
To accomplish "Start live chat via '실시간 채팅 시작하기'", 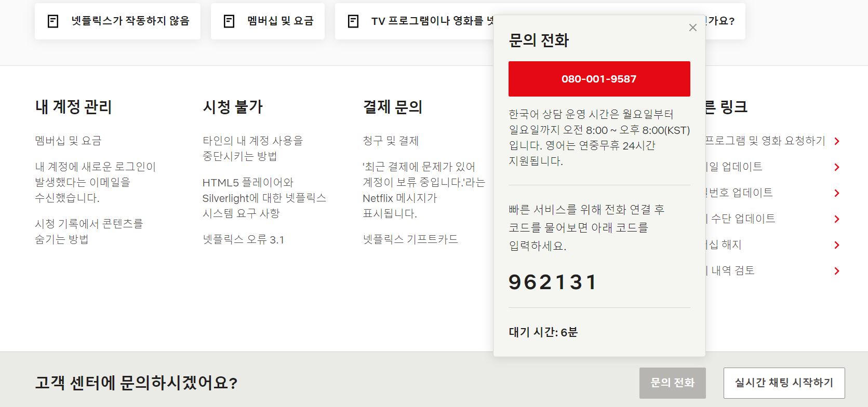I will pos(784,383).
